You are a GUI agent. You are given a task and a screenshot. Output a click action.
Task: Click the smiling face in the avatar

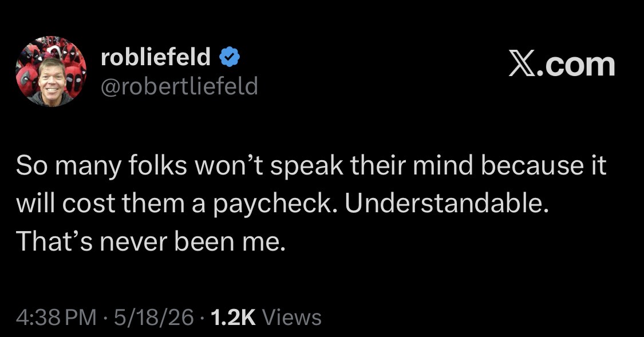(x=52, y=79)
